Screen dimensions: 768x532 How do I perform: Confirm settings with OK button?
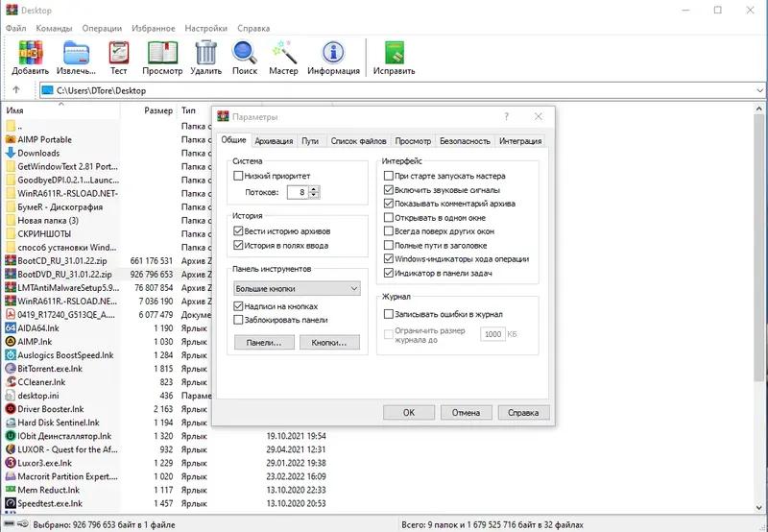click(409, 413)
